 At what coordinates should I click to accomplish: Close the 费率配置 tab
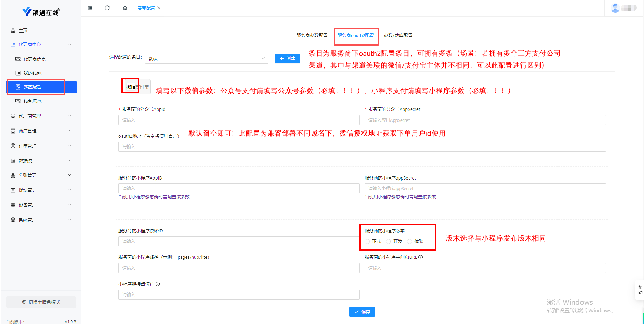(x=159, y=8)
